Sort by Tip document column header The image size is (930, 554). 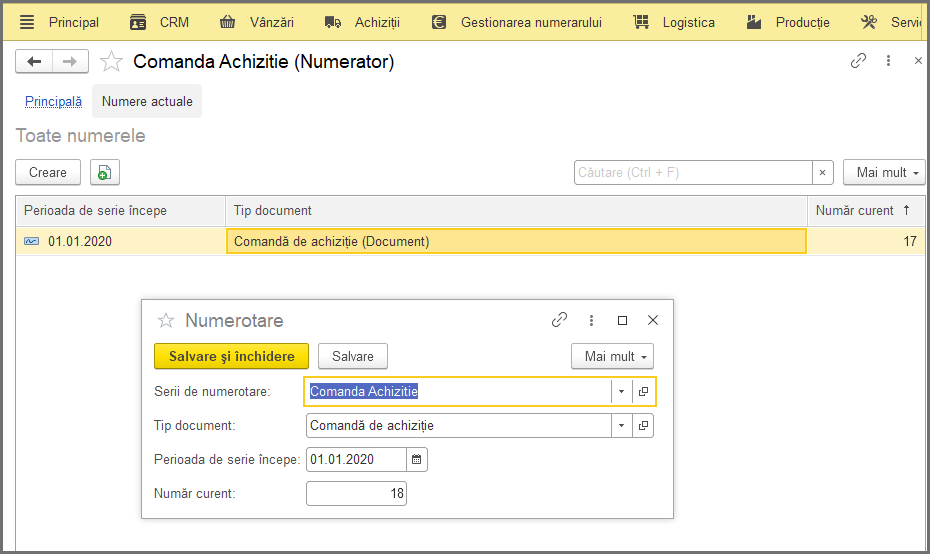pos(516,211)
